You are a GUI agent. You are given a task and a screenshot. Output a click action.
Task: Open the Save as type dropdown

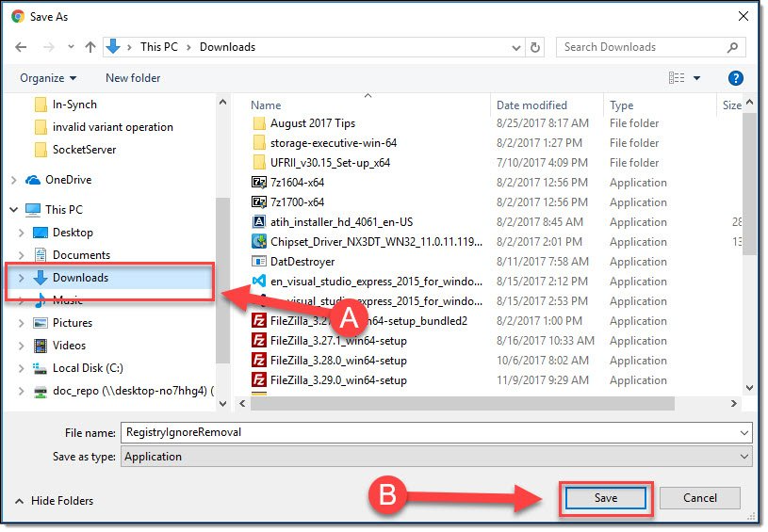(x=434, y=457)
